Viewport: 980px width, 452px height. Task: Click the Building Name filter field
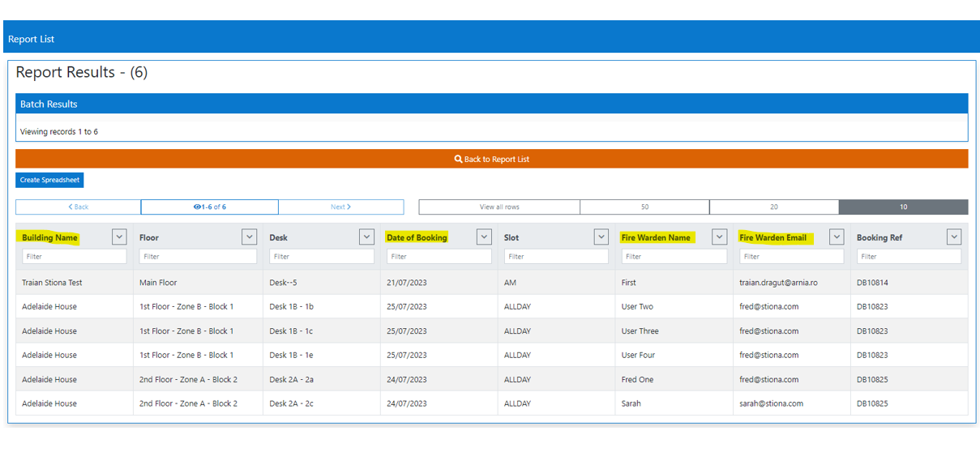[75, 257]
